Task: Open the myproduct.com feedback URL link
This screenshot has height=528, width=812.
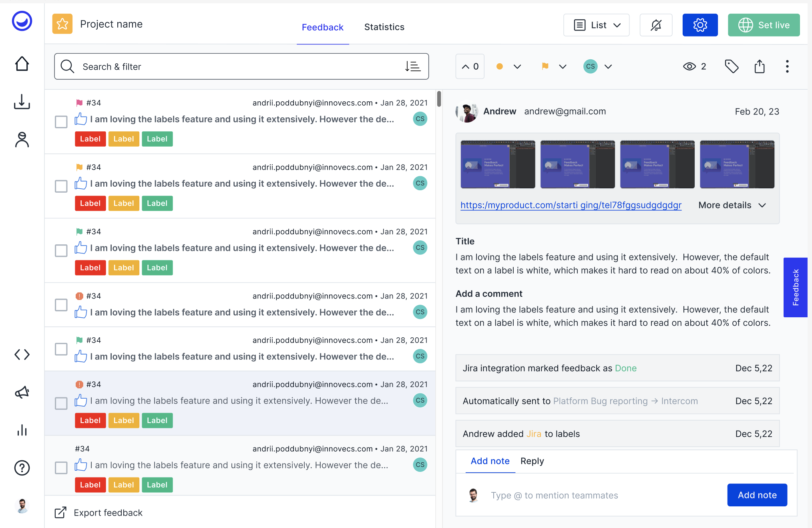Action: tap(571, 205)
